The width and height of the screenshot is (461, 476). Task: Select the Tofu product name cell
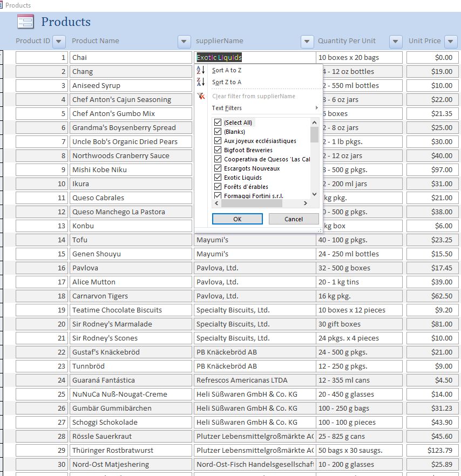pos(131,240)
